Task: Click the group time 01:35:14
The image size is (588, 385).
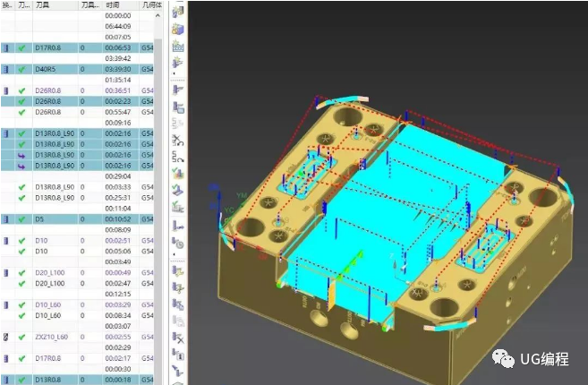Action: click(118, 80)
